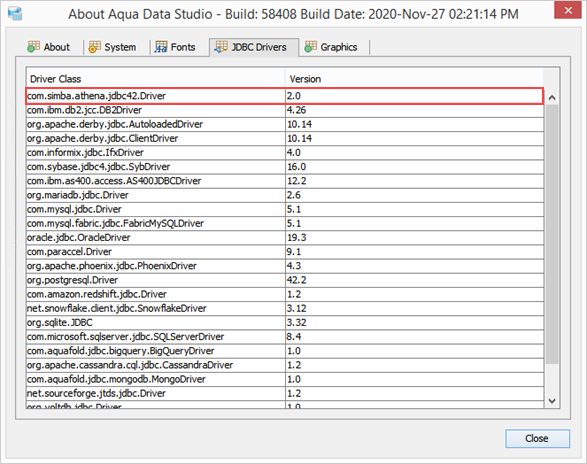This screenshot has height=464, width=587.
Task: Select com.aquafold.jdbc.mongodb.MongoDriver row
Action: pos(285,379)
